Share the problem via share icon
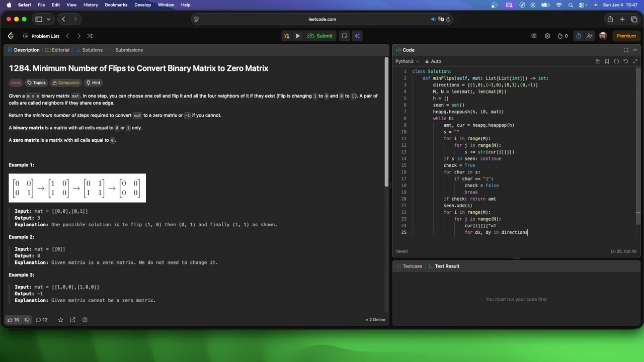 (x=72, y=320)
